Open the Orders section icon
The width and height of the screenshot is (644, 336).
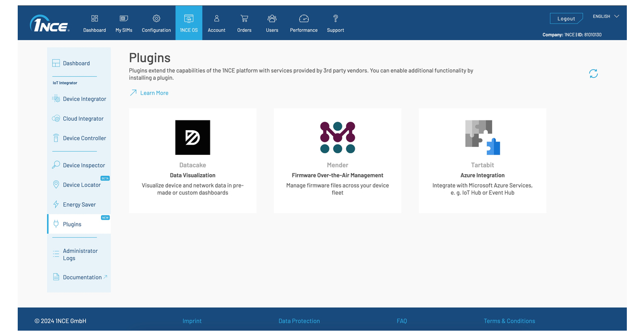pos(244,23)
